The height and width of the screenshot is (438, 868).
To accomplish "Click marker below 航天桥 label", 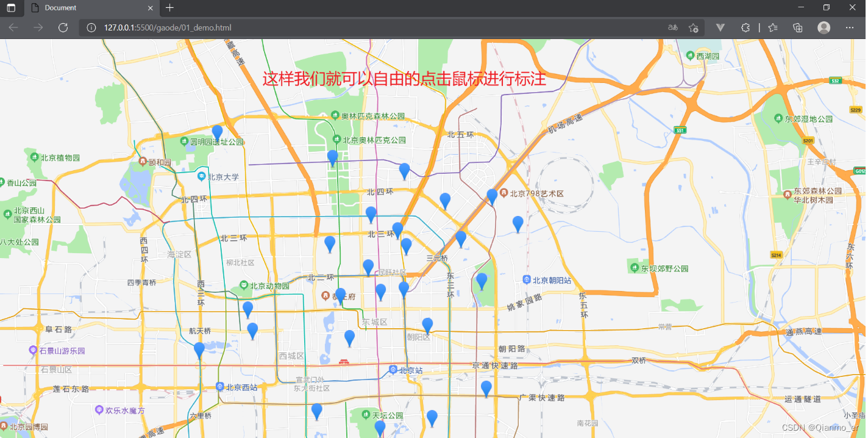I will coord(199,351).
